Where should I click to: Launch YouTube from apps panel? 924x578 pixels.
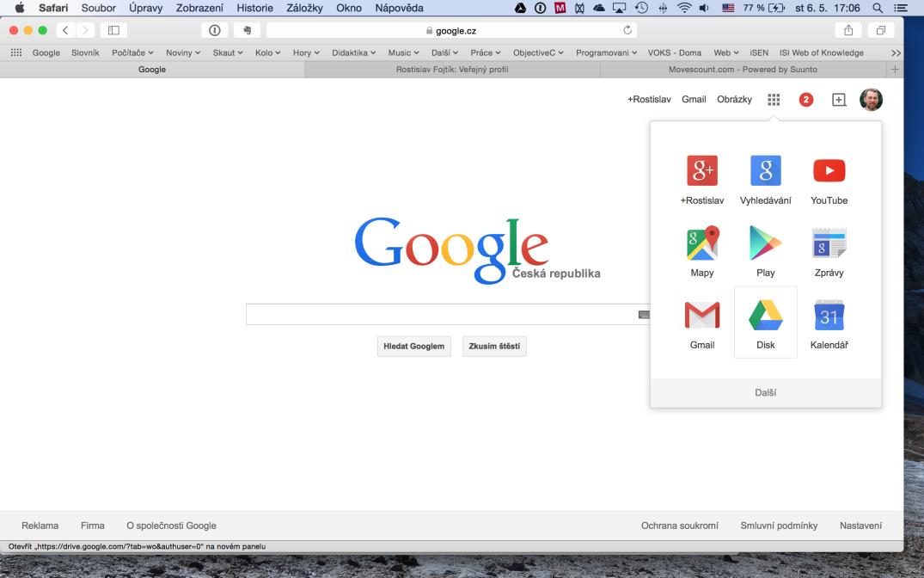[829, 170]
